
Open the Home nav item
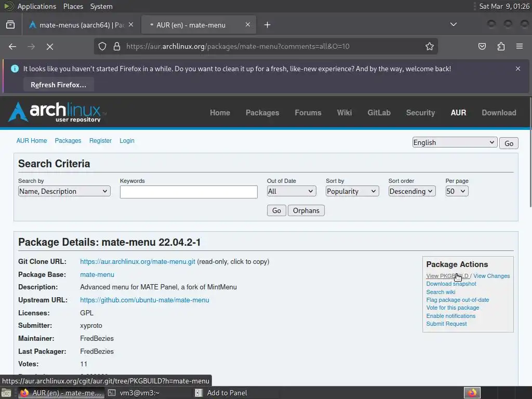point(220,113)
